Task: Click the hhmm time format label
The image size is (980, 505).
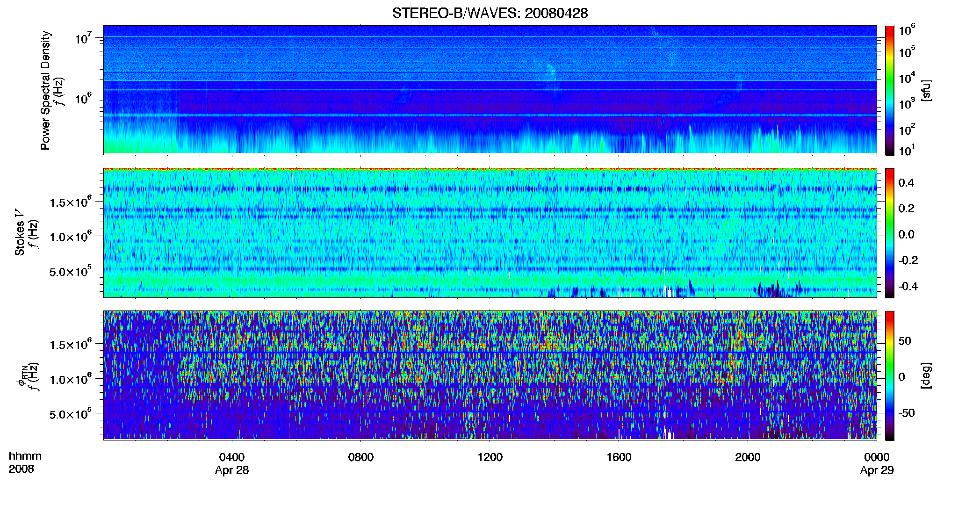Action: click(25, 456)
